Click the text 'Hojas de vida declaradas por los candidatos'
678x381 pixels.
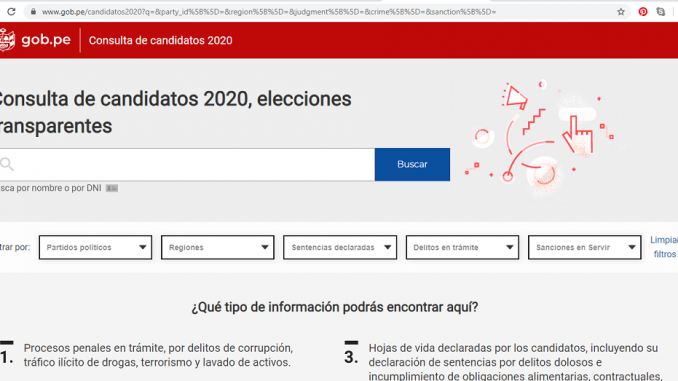[x=477, y=348]
